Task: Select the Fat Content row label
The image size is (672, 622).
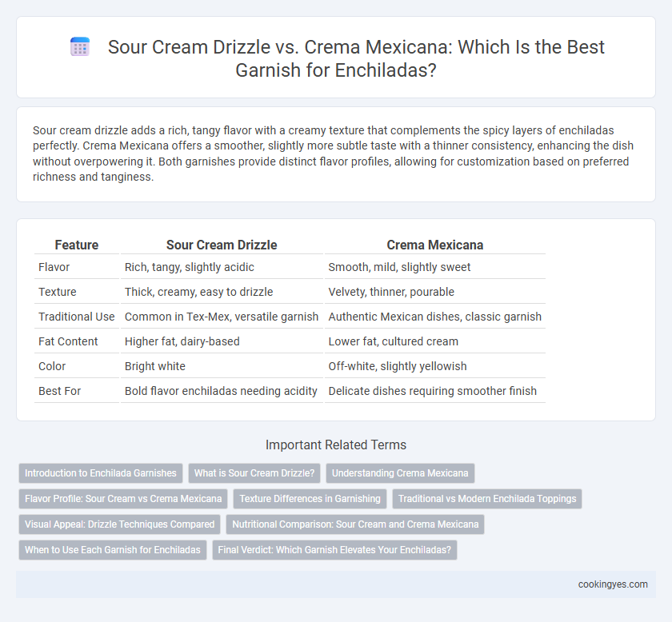Action: tap(68, 342)
